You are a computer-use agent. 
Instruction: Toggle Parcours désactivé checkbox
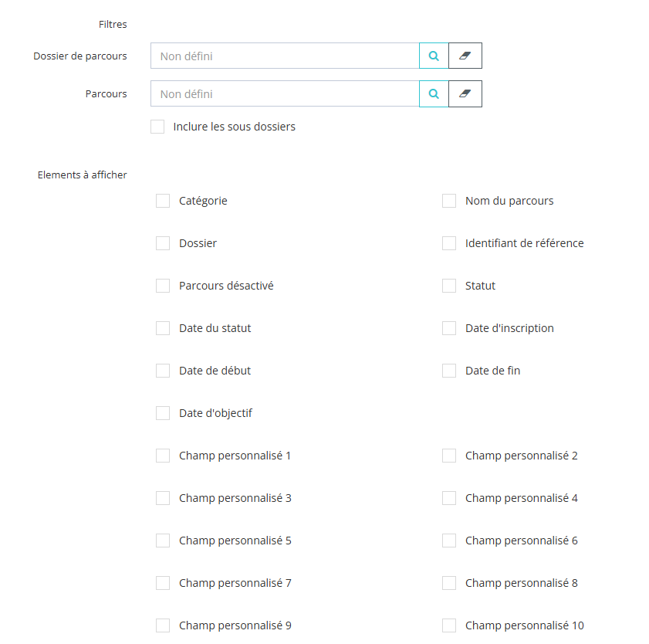(163, 286)
